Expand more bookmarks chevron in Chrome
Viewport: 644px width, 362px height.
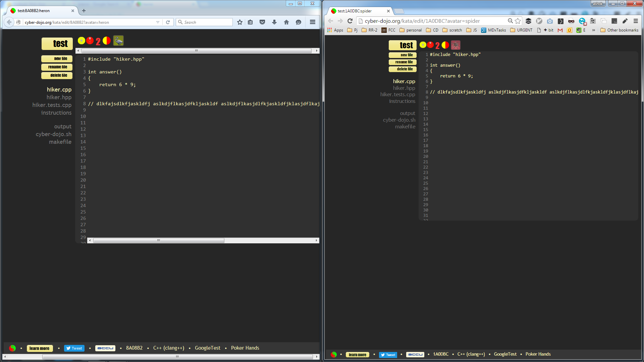593,30
